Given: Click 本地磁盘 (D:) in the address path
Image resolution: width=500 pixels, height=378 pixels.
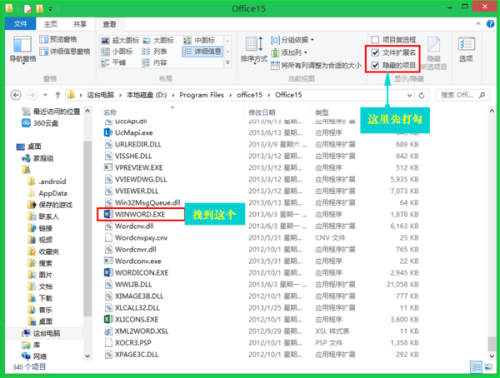Looking at the screenshot, I should 147,95.
